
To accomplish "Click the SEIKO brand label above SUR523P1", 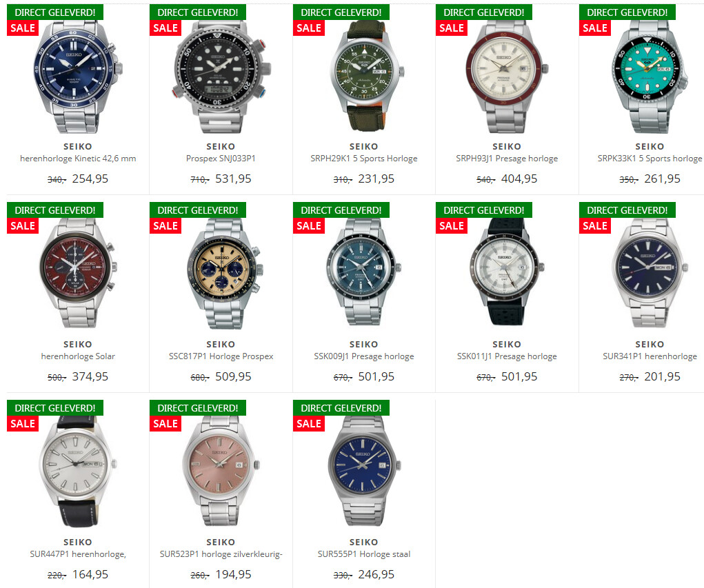I will pyautogui.click(x=221, y=543).
